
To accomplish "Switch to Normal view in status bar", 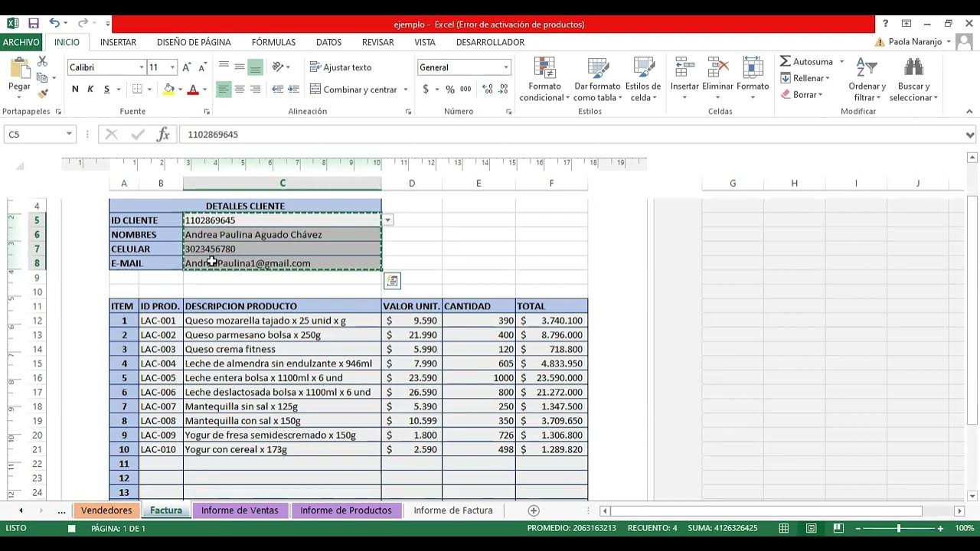I will tap(784, 528).
